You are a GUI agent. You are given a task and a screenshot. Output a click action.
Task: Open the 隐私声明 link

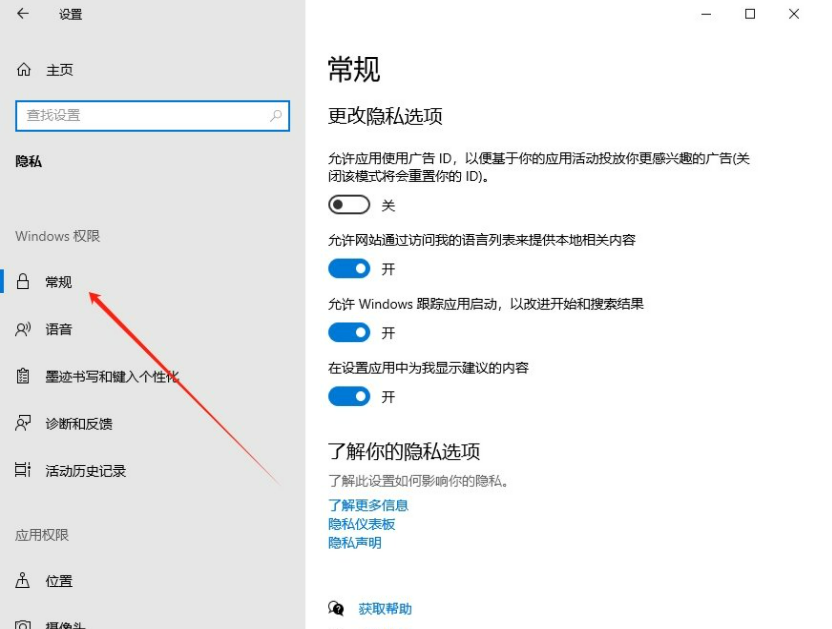coord(354,542)
